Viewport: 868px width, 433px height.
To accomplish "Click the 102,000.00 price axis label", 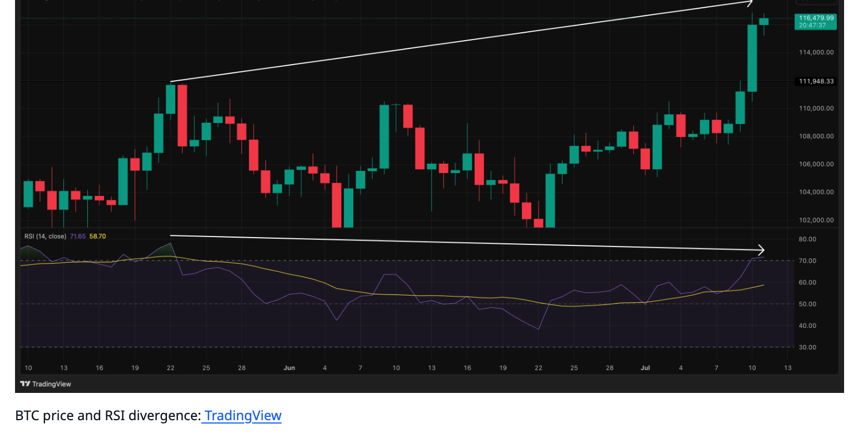I will [x=816, y=220].
